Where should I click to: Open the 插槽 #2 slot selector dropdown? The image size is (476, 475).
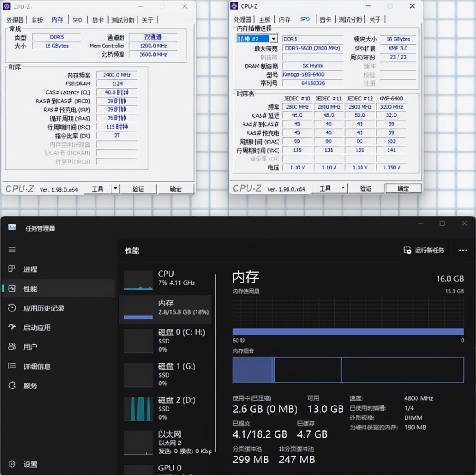coord(275,38)
